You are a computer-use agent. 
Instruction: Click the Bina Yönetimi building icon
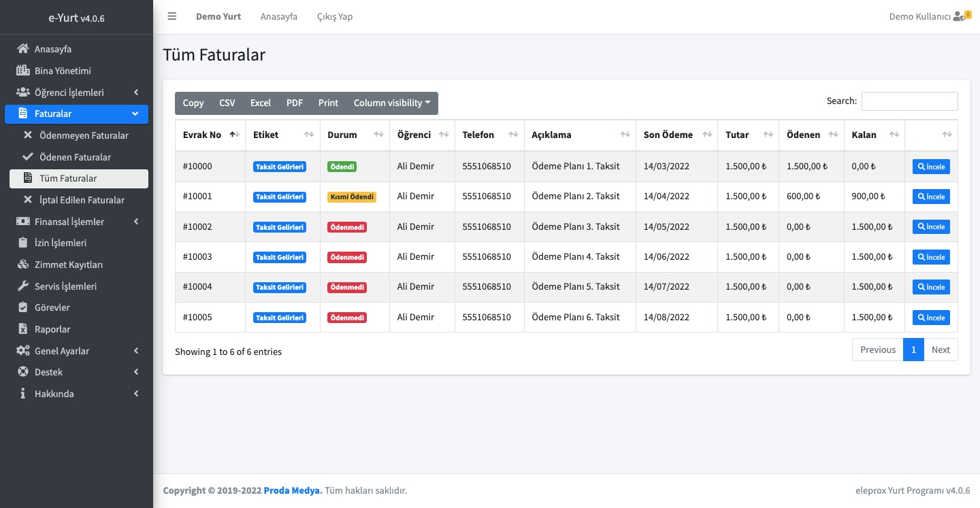pyautogui.click(x=23, y=71)
